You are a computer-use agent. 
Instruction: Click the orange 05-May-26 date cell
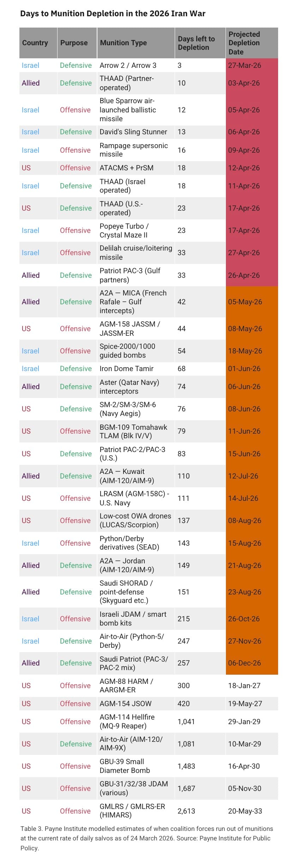pyautogui.click(x=245, y=302)
